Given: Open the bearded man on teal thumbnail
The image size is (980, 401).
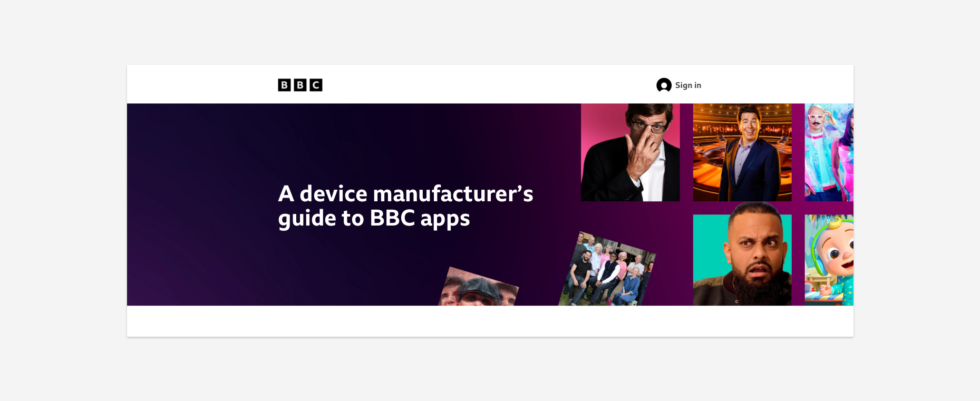Looking at the screenshot, I should click(x=742, y=260).
